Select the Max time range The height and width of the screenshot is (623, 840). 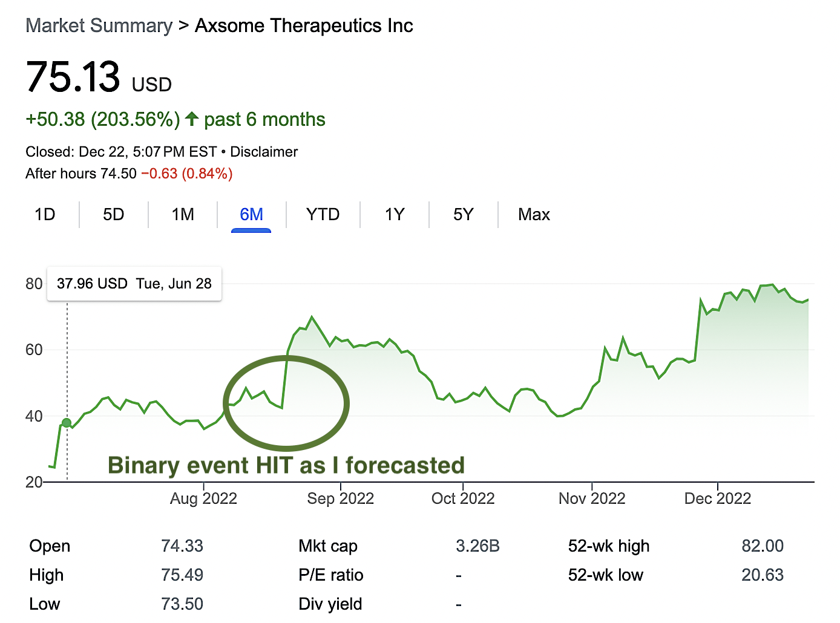pos(534,215)
